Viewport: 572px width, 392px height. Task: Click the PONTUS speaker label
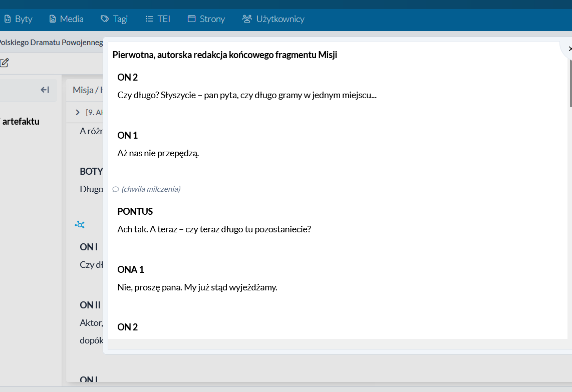click(x=135, y=211)
